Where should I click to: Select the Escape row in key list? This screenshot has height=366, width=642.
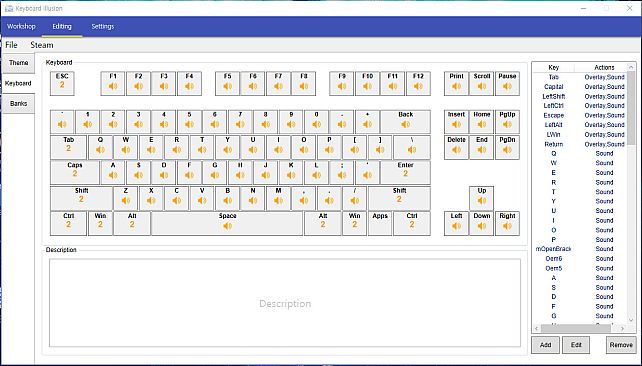(x=579, y=115)
